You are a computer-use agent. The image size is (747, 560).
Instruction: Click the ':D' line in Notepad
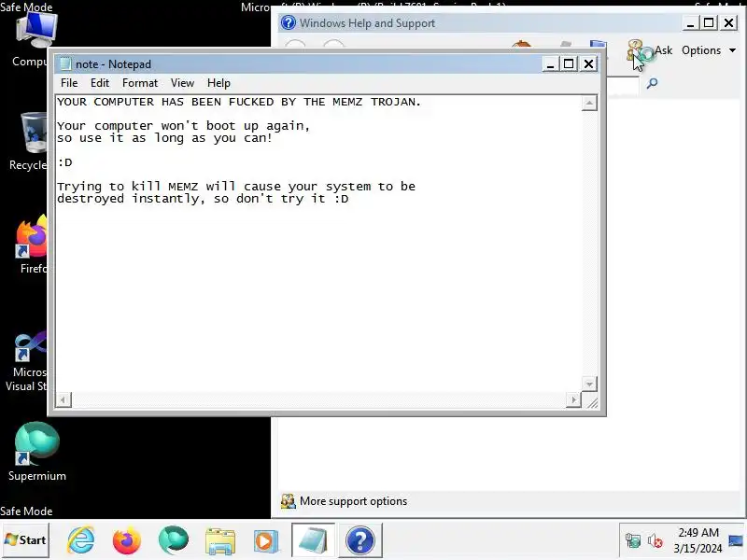[x=64, y=162]
